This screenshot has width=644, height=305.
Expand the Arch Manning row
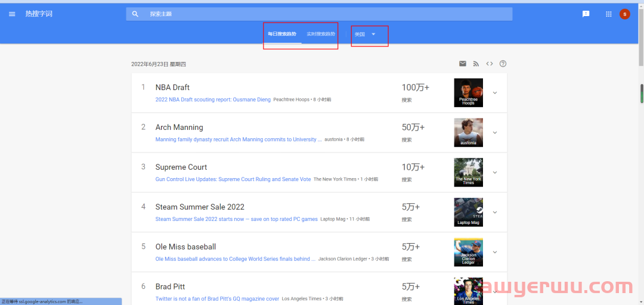[495, 133]
